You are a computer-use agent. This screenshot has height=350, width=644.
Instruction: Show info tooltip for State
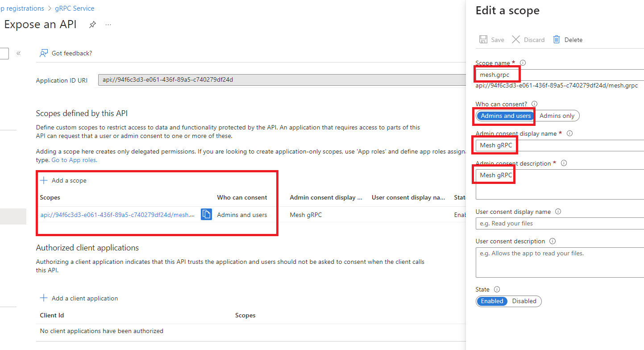tap(497, 289)
